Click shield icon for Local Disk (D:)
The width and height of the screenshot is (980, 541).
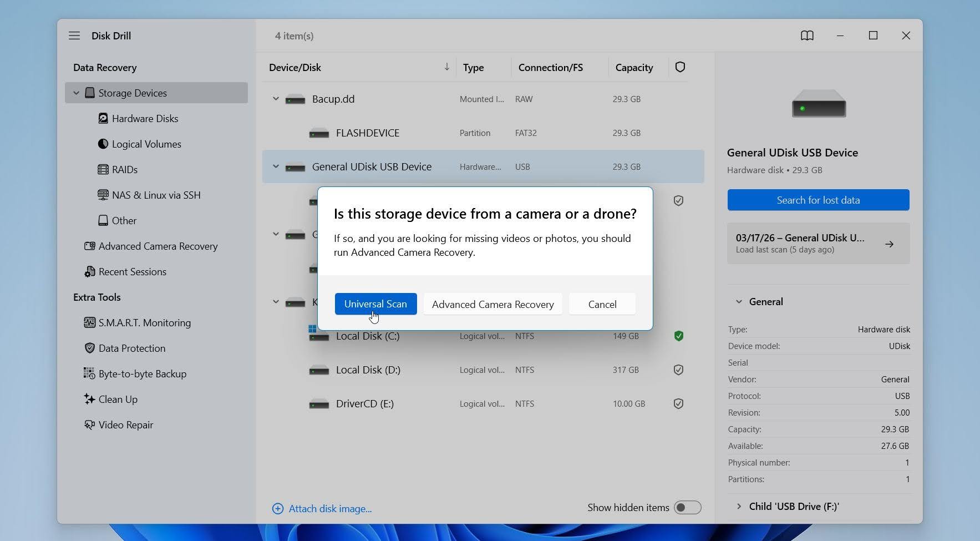tap(678, 370)
